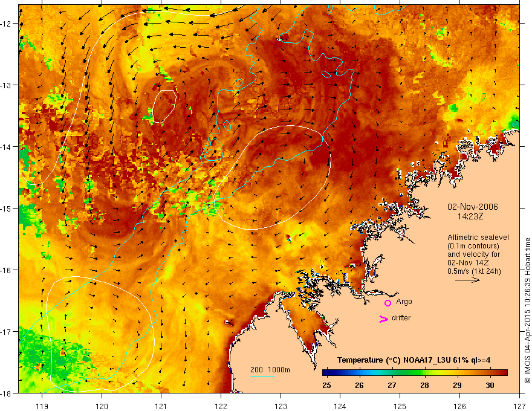This screenshot has width=532, height=411.
Task: Click the IMOS copyright timestamp text
Action: [527, 310]
